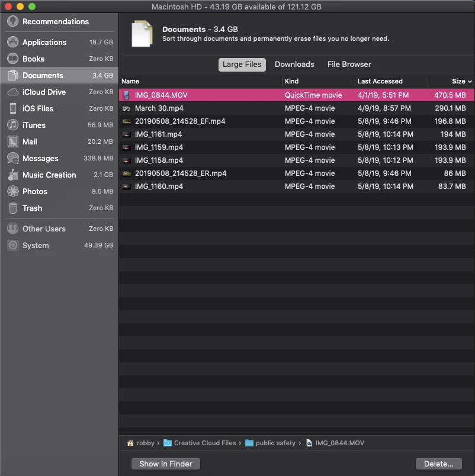This screenshot has height=476, width=475.
Task: Click the Books sidebar icon
Action: (x=13, y=59)
